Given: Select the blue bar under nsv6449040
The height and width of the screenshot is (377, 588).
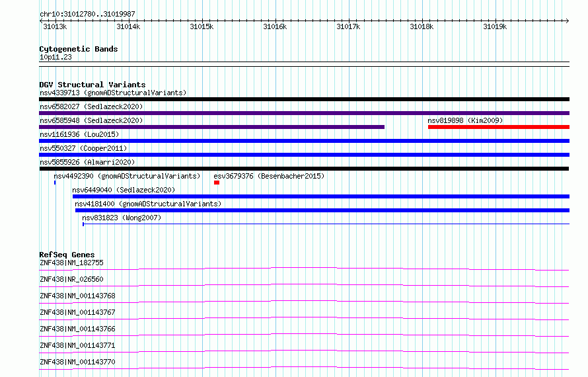Looking at the screenshot, I should (x=321, y=196).
